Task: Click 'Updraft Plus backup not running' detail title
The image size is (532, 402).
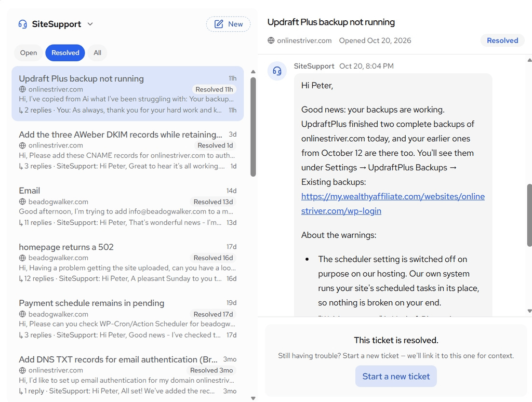Action: 331,22
